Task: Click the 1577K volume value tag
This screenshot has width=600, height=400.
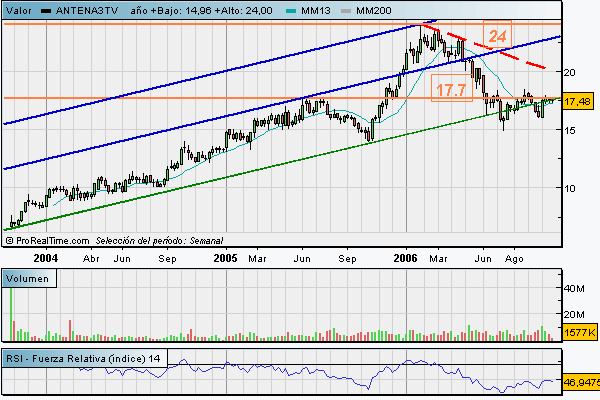Action: [580, 333]
